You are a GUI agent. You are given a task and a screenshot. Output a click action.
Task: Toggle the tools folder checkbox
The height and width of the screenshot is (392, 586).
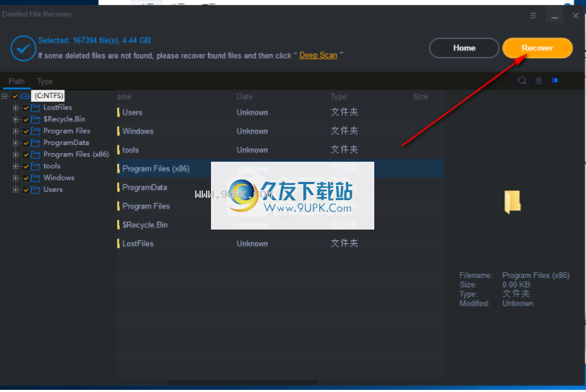26,167
